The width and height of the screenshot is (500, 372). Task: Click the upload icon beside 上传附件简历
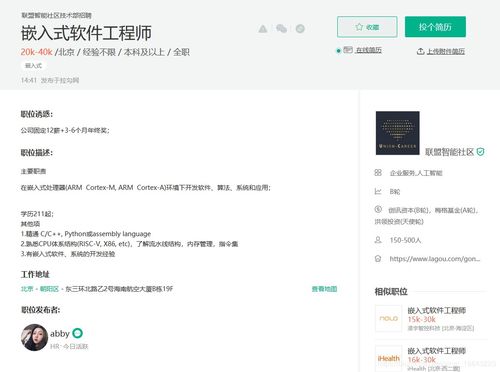(x=420, y=51)
